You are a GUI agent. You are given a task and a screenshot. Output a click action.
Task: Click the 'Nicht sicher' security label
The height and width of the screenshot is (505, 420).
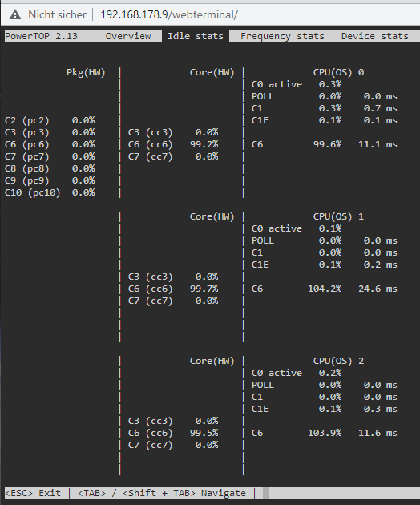(x=57, y=14)
